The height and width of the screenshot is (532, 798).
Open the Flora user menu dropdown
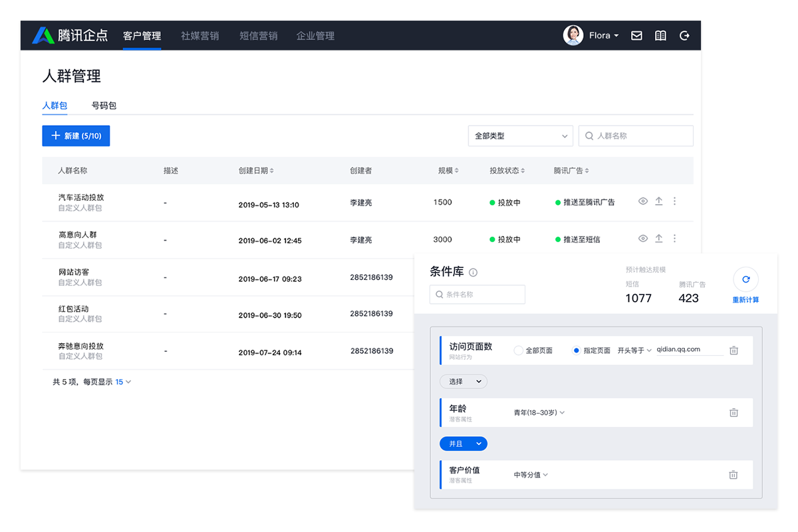604,36
